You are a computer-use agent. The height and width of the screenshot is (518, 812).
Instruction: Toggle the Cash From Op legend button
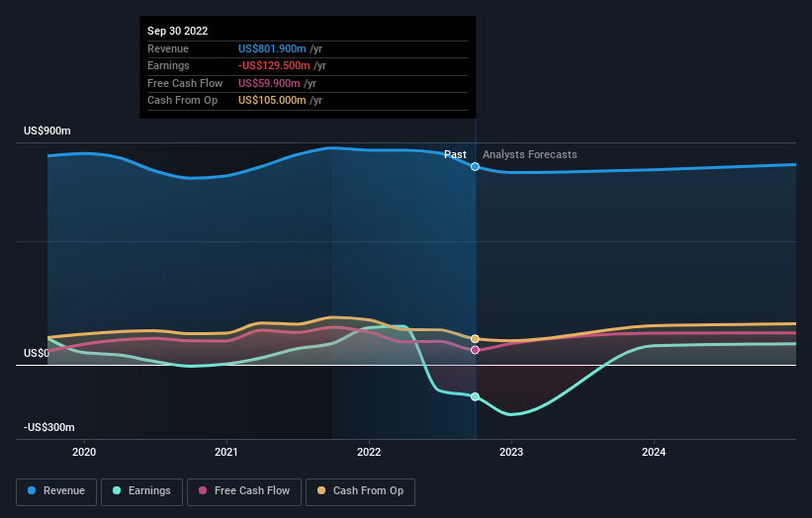click(360, 491)
